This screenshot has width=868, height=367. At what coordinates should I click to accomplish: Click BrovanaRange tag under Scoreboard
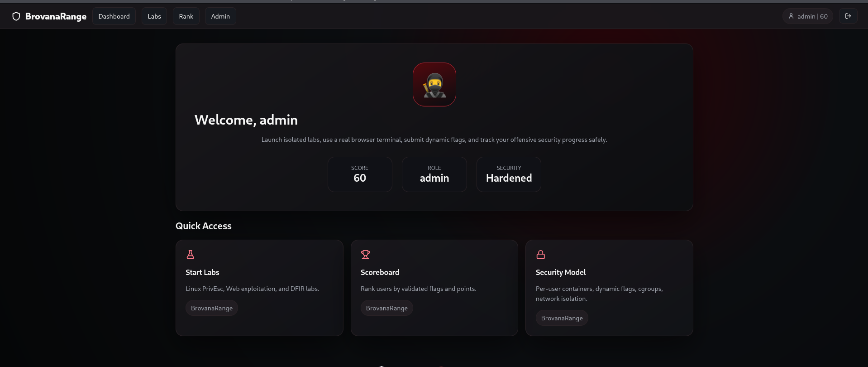[387, 308]
